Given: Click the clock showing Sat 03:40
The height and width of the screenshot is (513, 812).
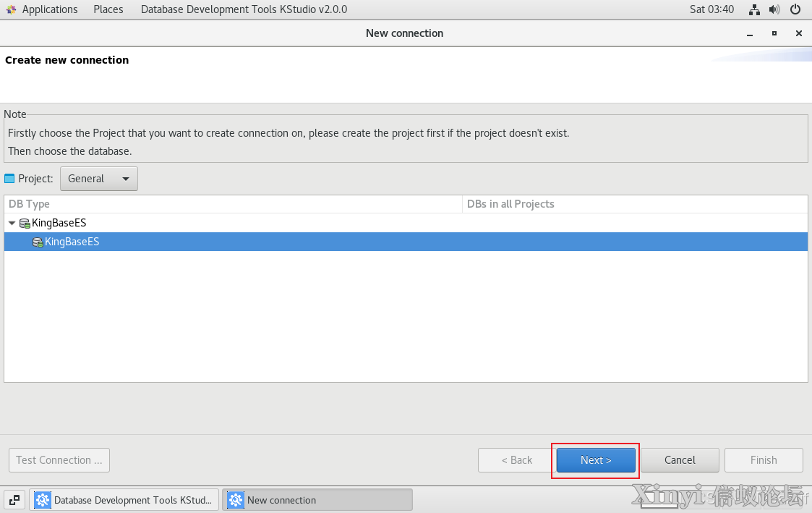Looking at the screenshot, I should (x=711, y=9).
